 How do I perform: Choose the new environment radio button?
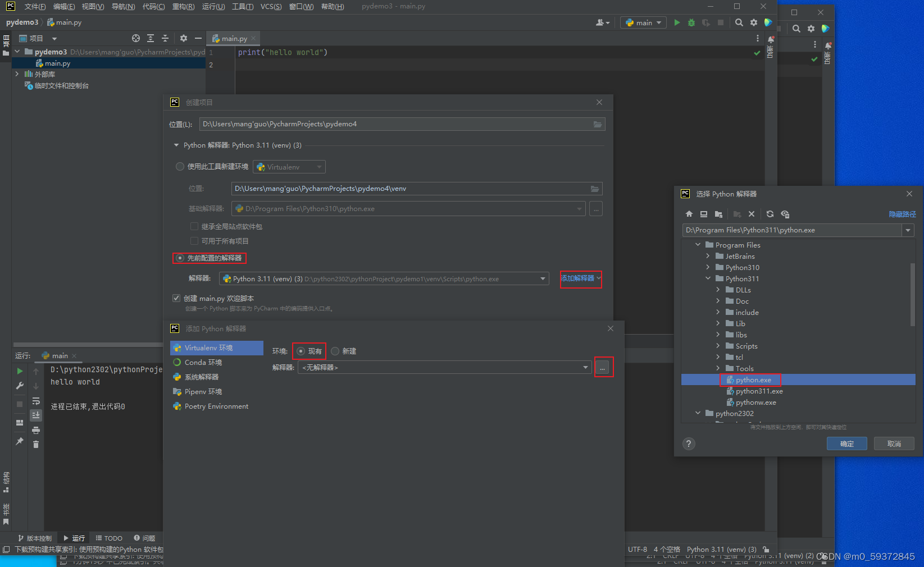pos(335,351)
